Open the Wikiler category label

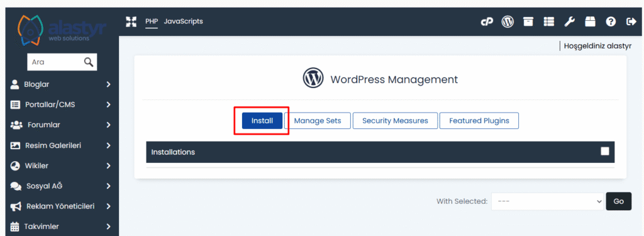coord(36,166)
